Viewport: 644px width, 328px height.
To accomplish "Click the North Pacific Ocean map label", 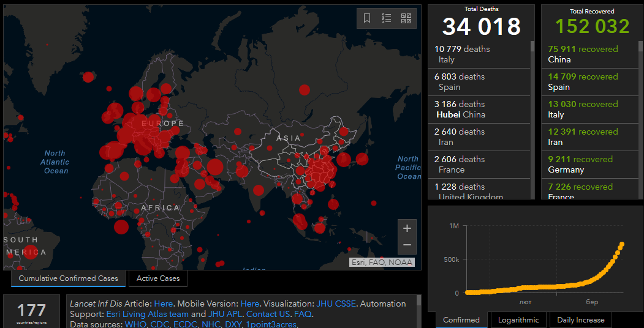I will pos(408,168).
